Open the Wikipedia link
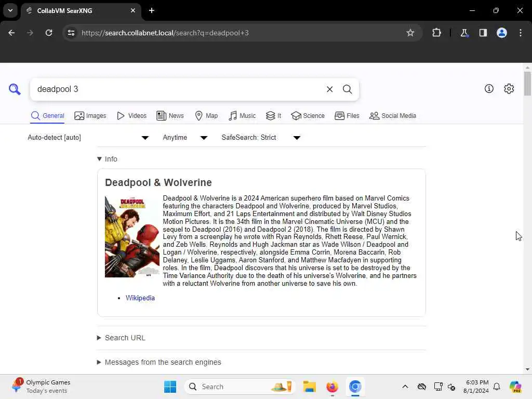The height and width of the screenshot is (399, 532). pos(140,298)
